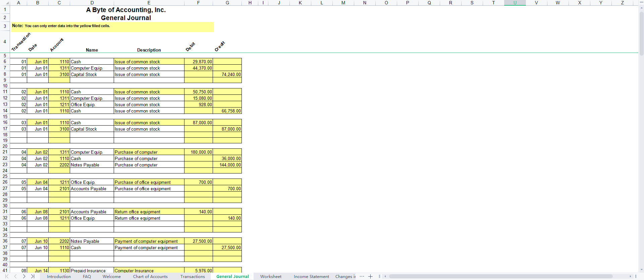Go to first sheet with navigation arrow
The width and height of the screenshot is (644, 280).
[x=6, y=276]
